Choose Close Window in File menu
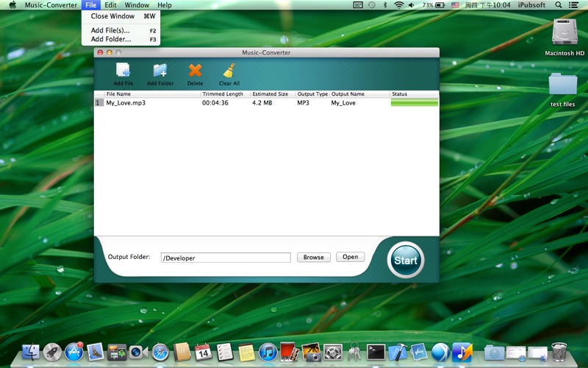Screen dimensions: 588x368 (x=121, y=16)
